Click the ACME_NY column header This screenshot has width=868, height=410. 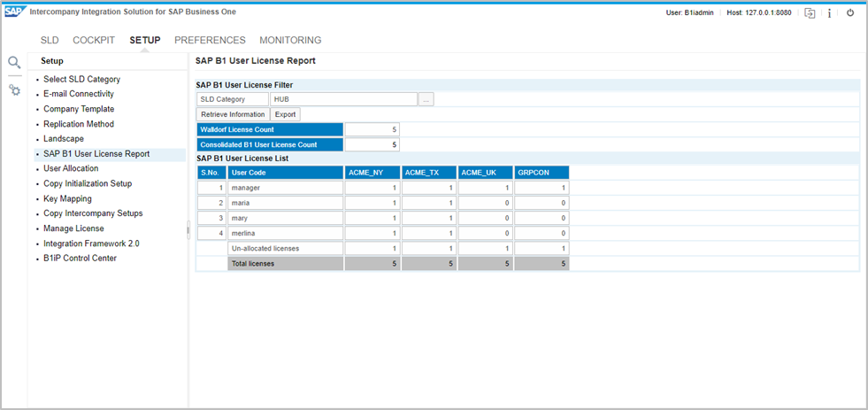pos(372,173)
